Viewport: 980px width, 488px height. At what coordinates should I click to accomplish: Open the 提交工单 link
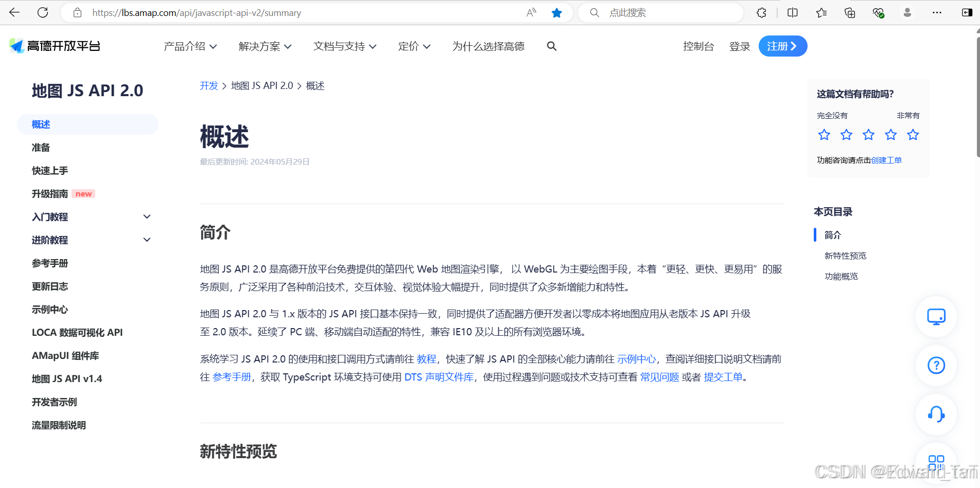[723, 377]
